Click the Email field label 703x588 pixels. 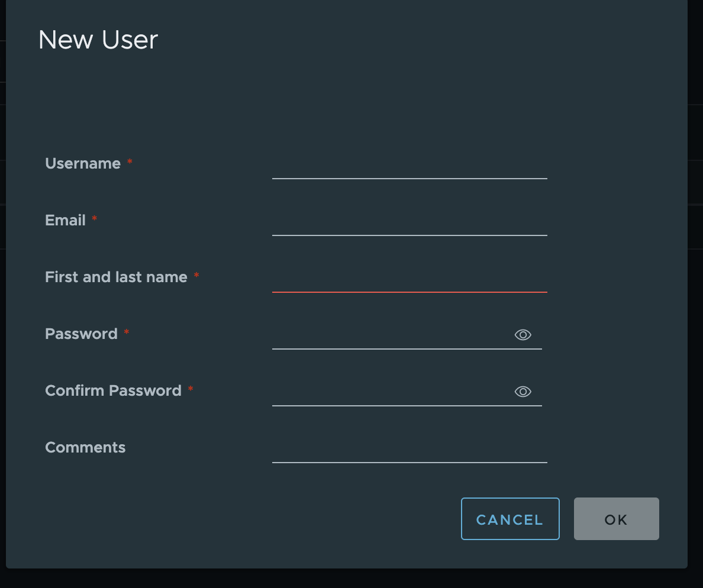coord(65,220)
